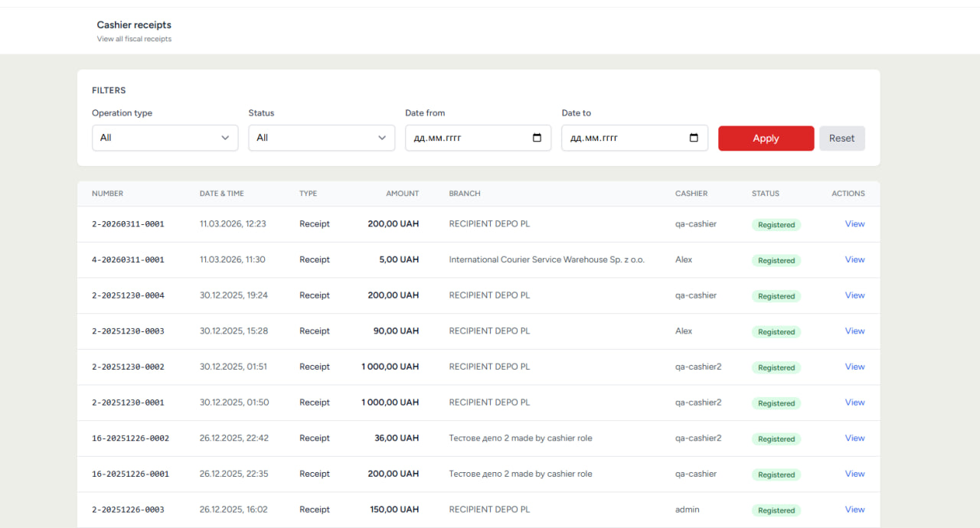Click Registered badge for receipt 4-20260311-0001
The width and height of the screenshot is (980, 528).
pyautogui.click(x=776, y=261)
